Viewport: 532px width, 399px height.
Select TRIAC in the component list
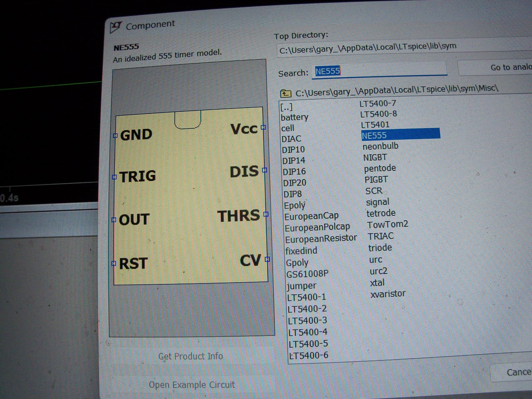(x=381, y=236)
